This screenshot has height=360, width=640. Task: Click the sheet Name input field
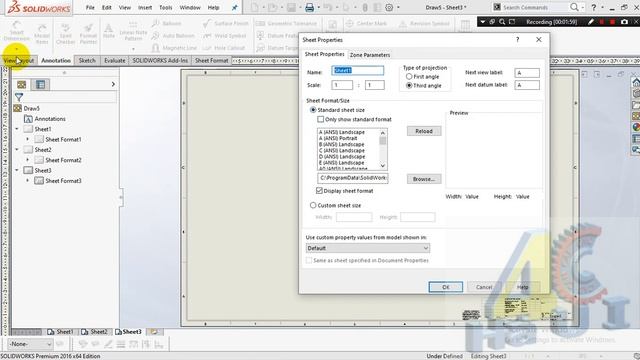358,71
